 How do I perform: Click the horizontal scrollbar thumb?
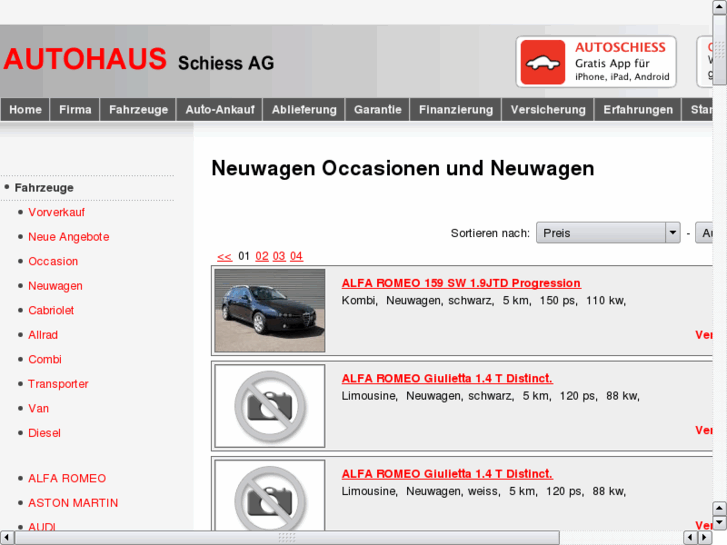[287, 538]
